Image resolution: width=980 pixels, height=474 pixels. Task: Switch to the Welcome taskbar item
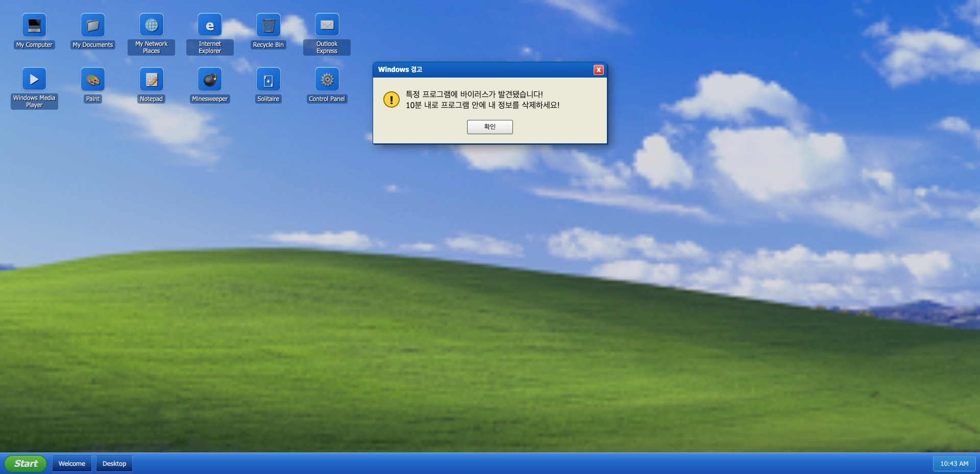[72, 463]
